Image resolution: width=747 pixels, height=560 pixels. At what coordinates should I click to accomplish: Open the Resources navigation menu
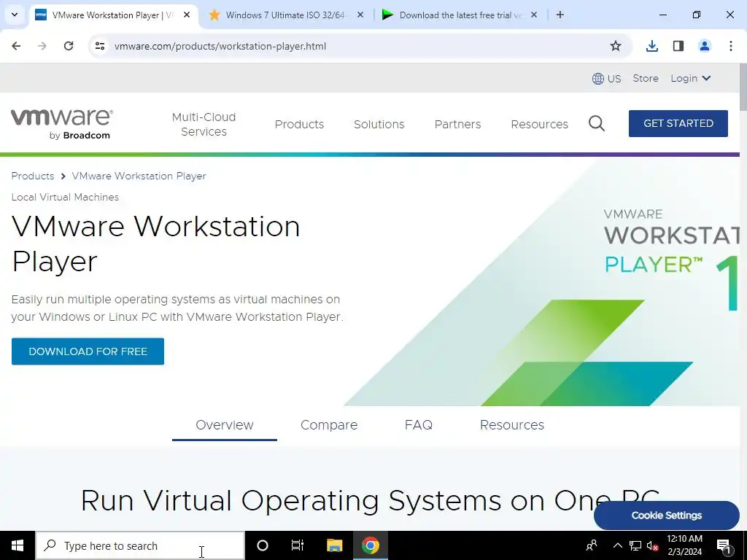tap(539, 124)
